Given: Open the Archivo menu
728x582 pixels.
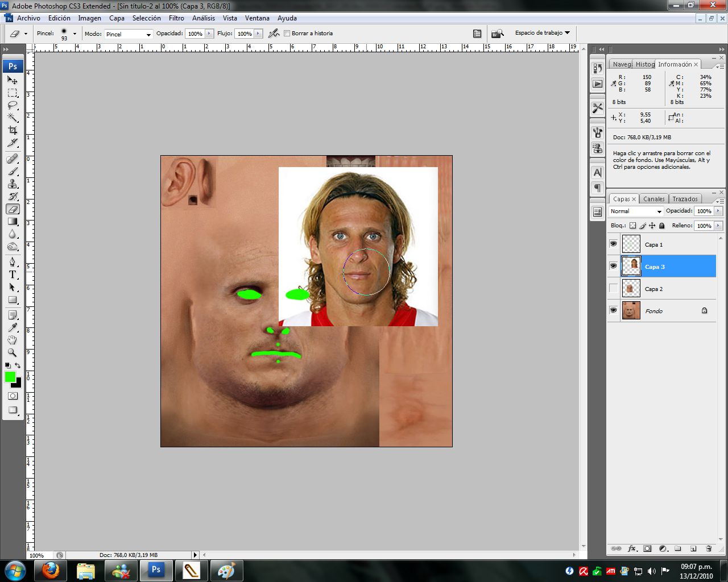Looking at the screenshot, I should [28, 18].
